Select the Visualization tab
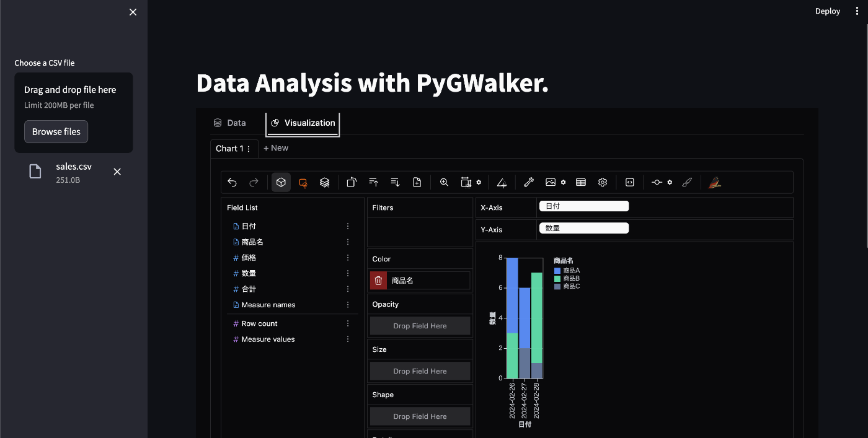Screen dimensions: 868x438 (x=303, y=123)
